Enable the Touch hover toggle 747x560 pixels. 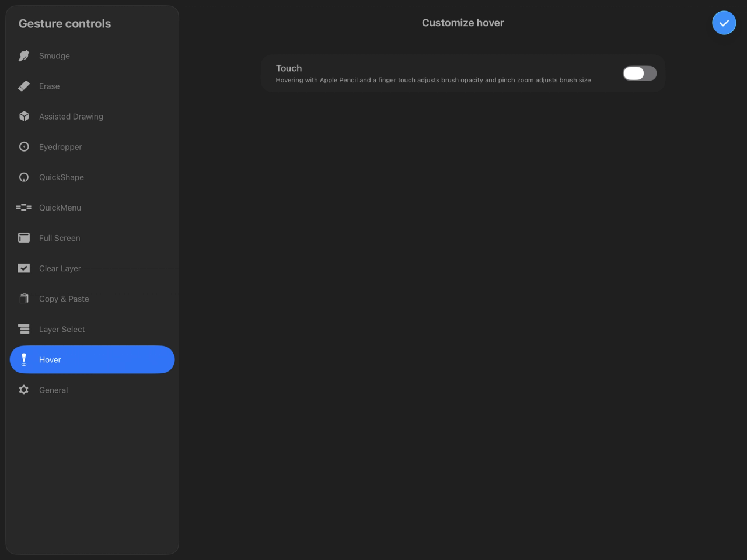click(x=640, y=73)
